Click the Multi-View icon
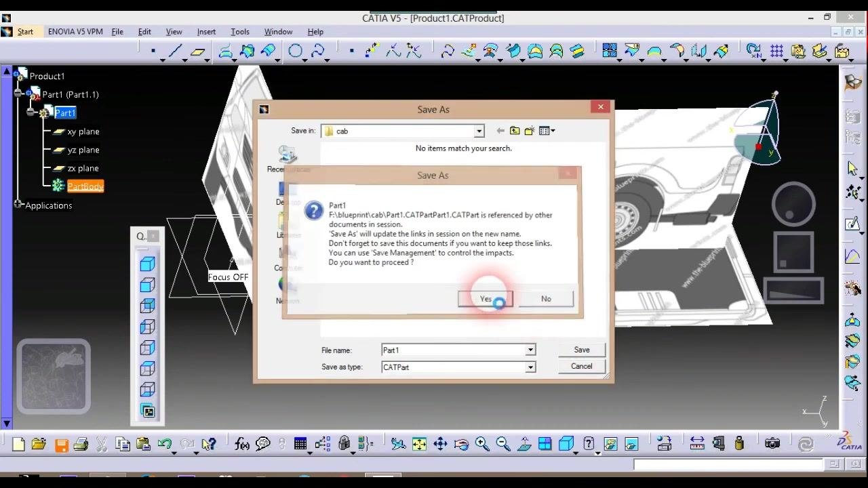This screenshot has width=868, height=488. pos(545,445)
